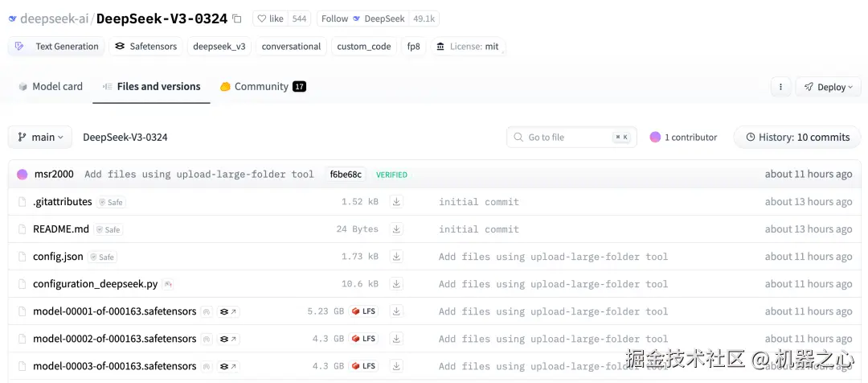Download model-00003 safetensors via download icon
Screen dimensions: 868x383
pos(396,366)
